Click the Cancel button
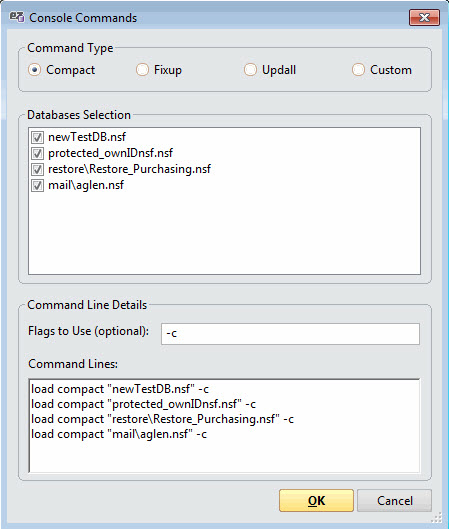The image size is (449, 529). coord(394,501)
